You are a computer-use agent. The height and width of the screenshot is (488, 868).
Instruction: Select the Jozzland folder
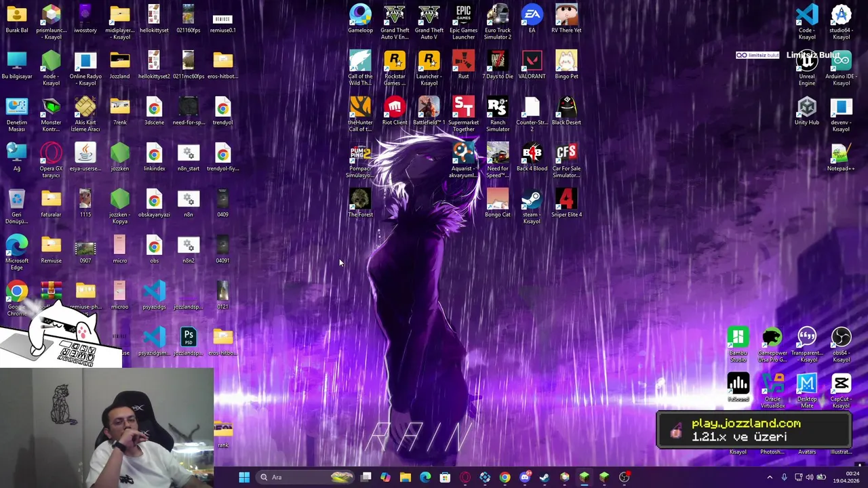119,65
